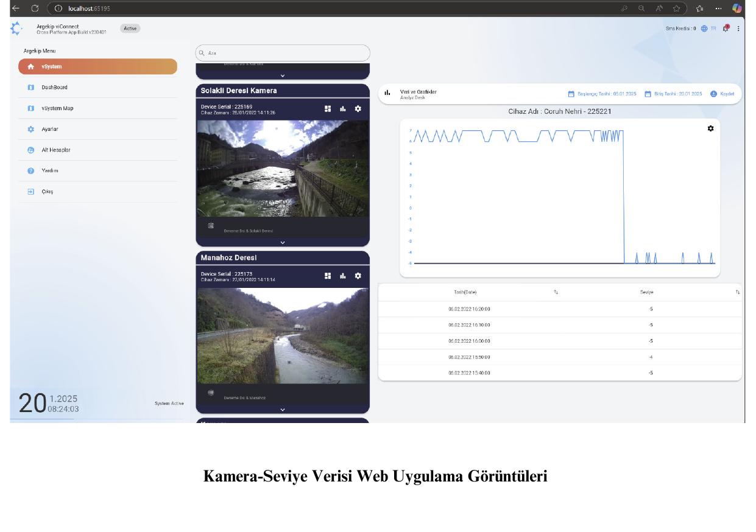Open browser password key icon
Screen dimensions: 756x532
pyautogui.click(x=624, y=9)
